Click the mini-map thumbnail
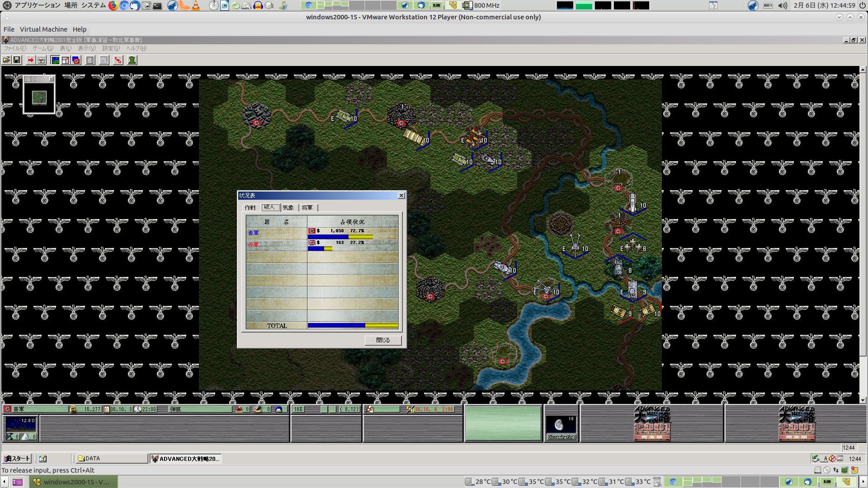Viewport: 868px width, 488px height. point(39,98)
